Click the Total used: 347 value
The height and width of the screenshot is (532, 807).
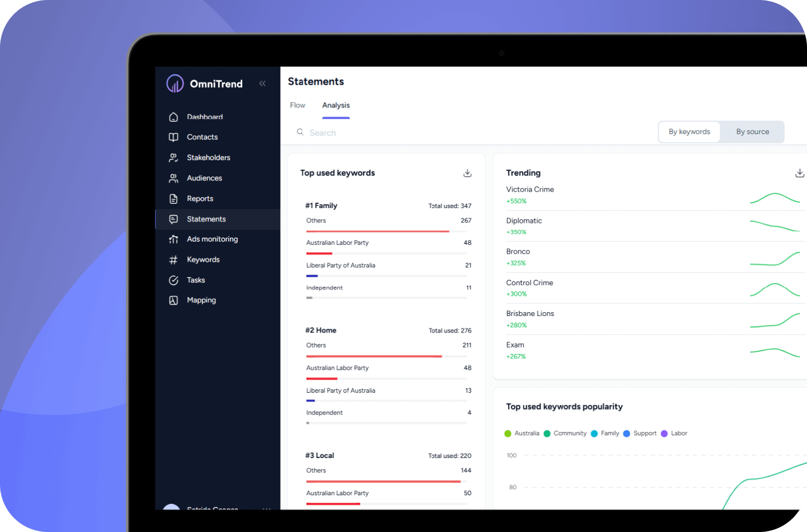[450, 206]
